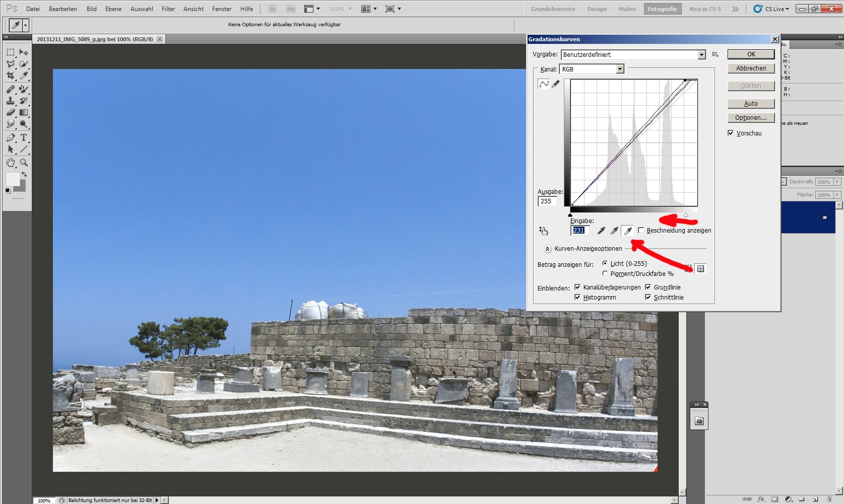Activate the pencil draw-curve mode icon
This screenshot has width=844, height=504.
tap(556, 84)
